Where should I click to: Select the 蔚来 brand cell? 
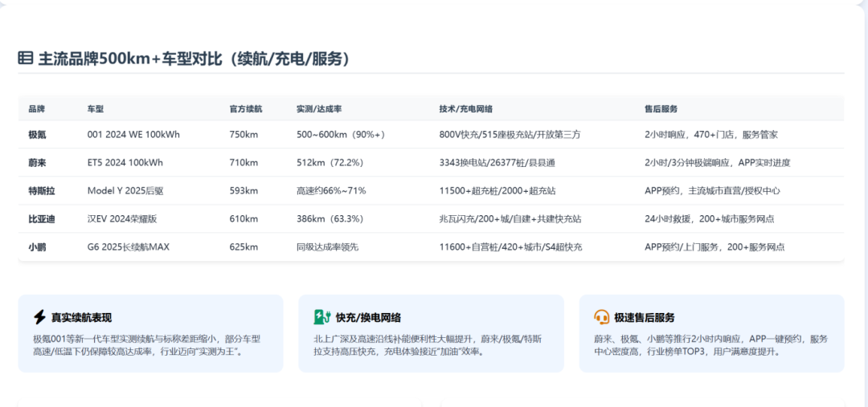36,163
